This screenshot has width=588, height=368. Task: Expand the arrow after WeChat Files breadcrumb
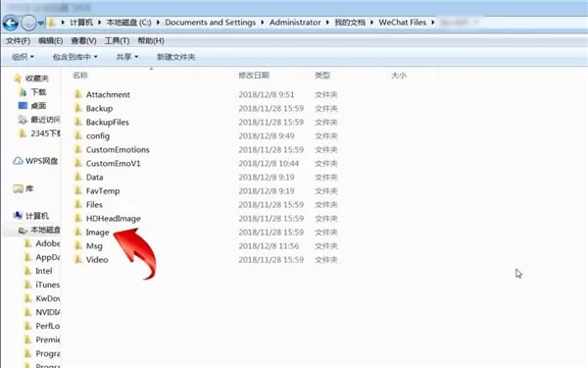click(x=433, y=23)
